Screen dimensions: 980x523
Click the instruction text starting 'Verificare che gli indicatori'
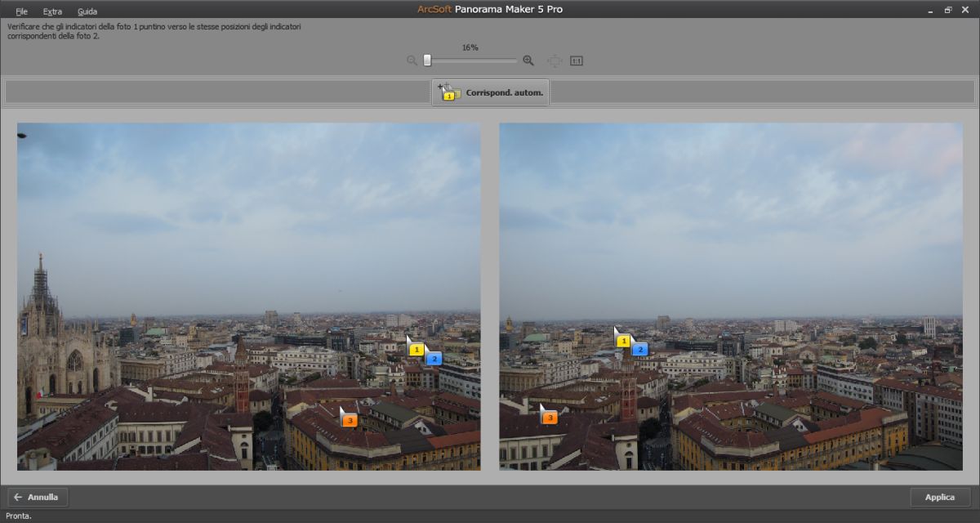pos(154,31)
